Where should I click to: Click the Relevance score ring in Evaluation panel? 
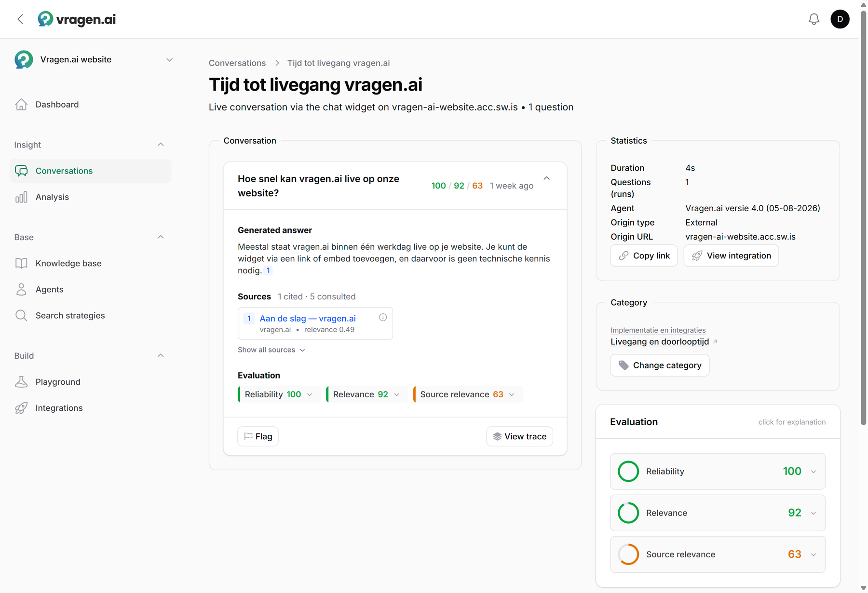click(628, 513)
